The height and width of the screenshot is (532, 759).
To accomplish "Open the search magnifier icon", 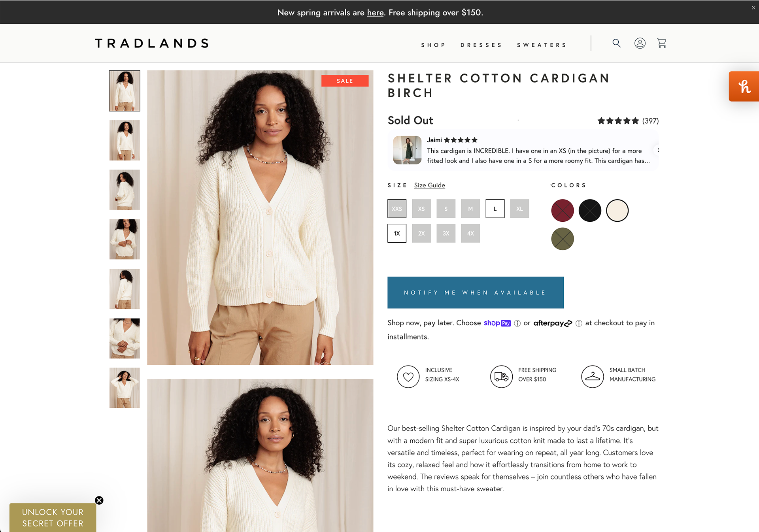I will click(616, 43).
